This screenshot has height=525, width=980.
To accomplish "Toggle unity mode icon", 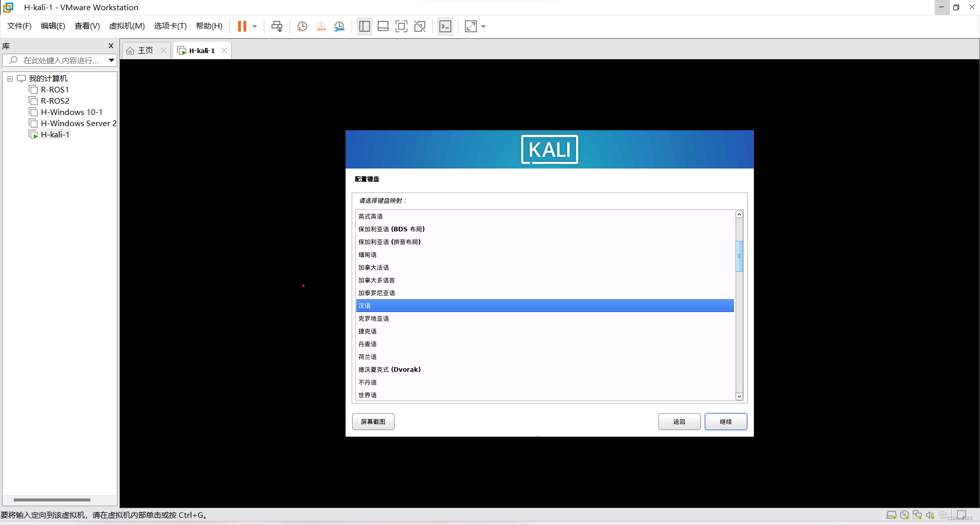I will (x=420, y=27).
